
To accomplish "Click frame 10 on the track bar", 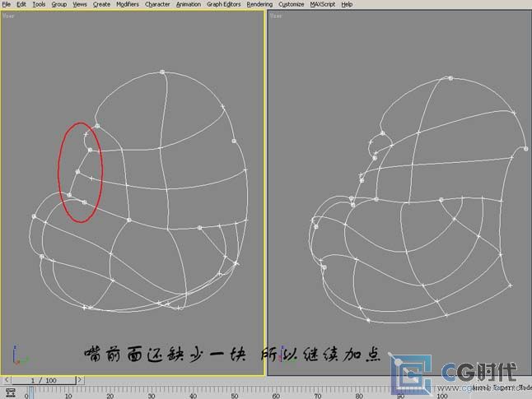I will coord(68,396).
